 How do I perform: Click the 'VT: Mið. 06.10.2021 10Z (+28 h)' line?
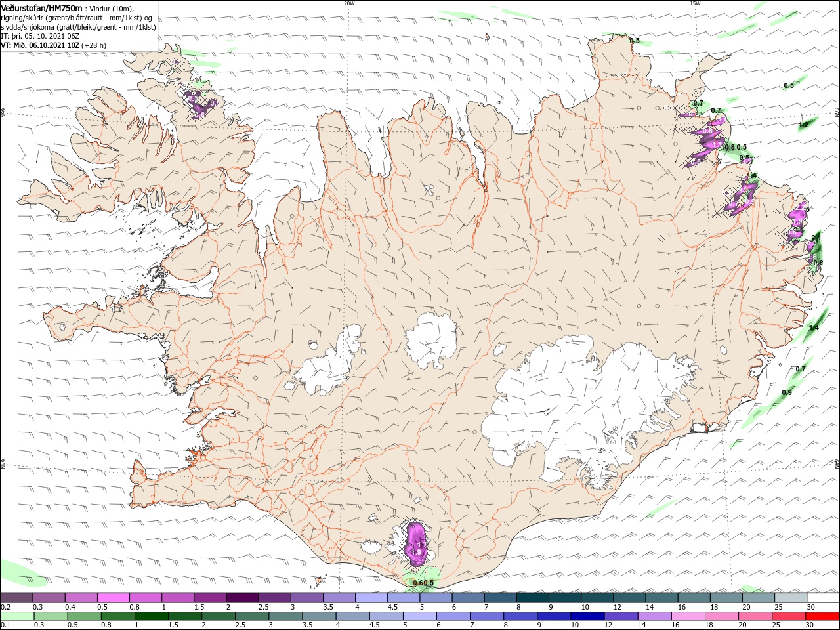[53, 45]
